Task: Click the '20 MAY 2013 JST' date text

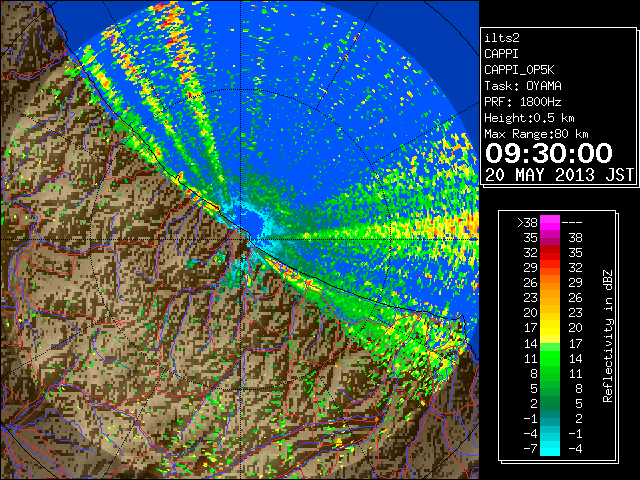Action: click(x=559, y=175)
